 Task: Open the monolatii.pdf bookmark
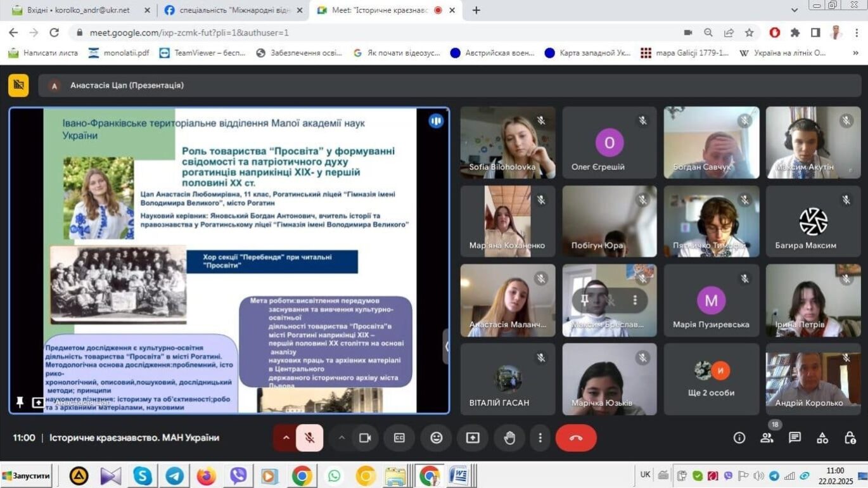119,53
